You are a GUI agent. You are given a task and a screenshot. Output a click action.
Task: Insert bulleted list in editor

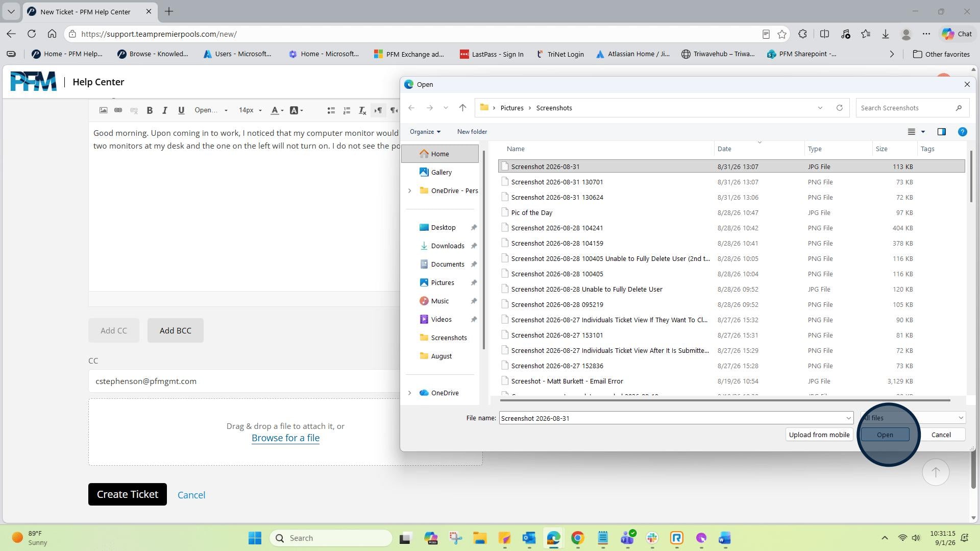[331, 110]
